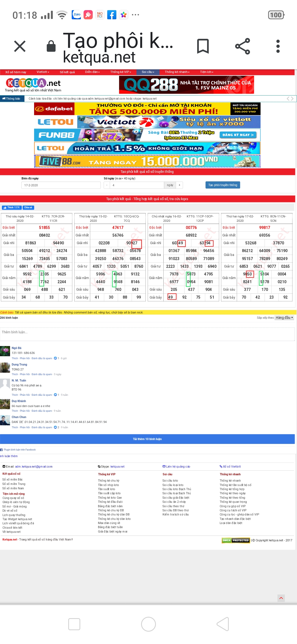Open the Thống kê tần suất bộ số link
297x644 pixels.
(235, 485)
